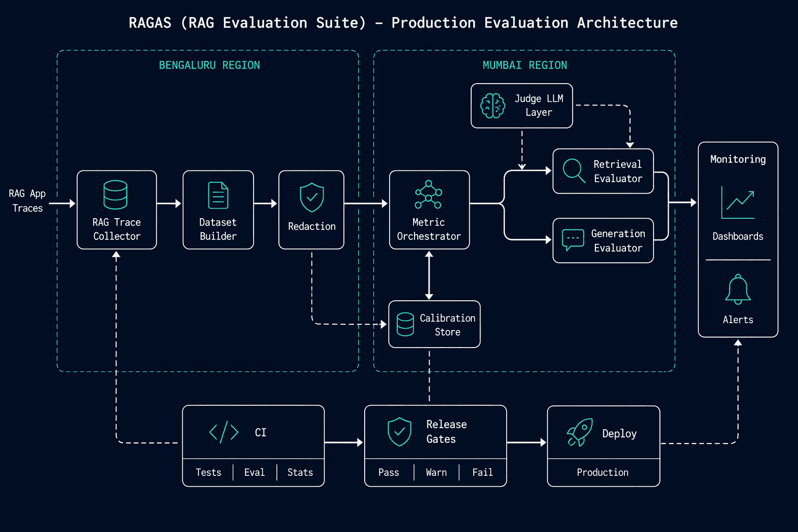Click the Metric Orchestrator label
Image resolution: width=798 pixels, height=532 pixels.
[429, 229]
